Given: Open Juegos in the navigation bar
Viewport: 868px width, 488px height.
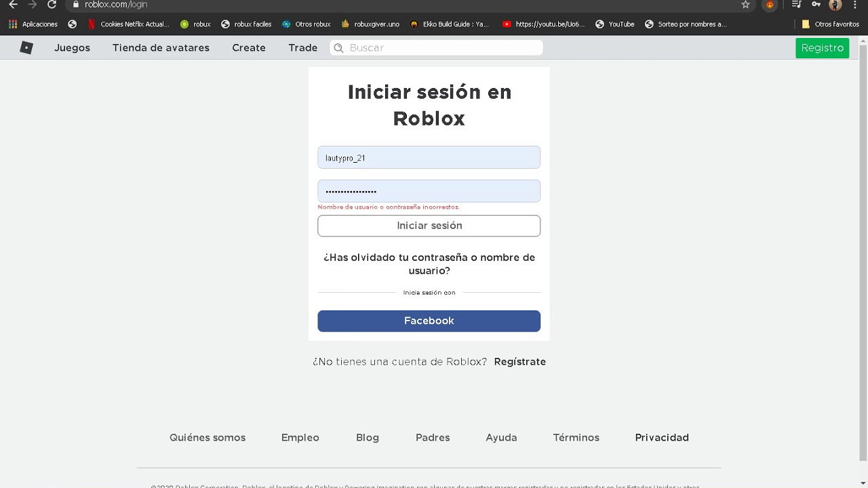Looking at the screenshot, I should pyautogui.click(x=72, y=47).
